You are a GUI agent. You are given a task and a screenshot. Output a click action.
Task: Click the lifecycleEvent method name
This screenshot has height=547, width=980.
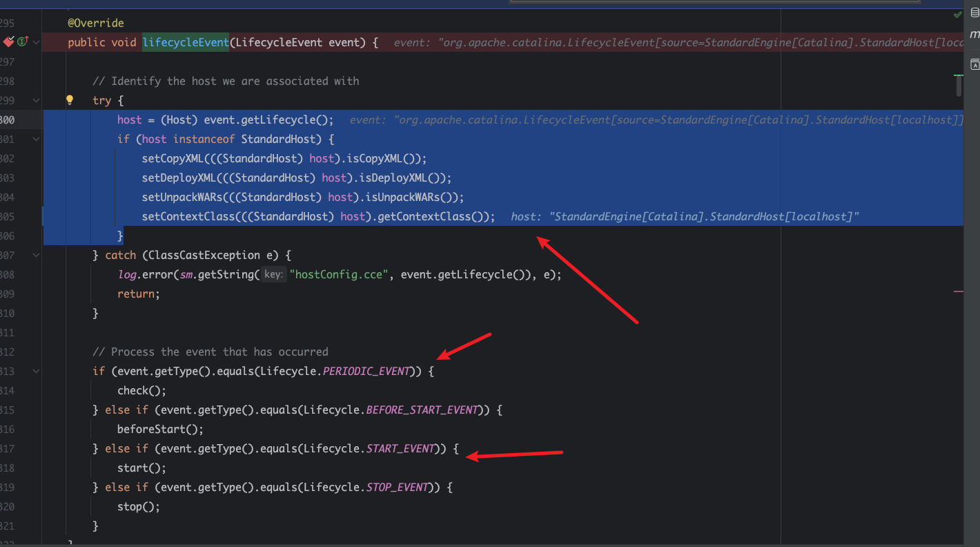coord(186,42)
